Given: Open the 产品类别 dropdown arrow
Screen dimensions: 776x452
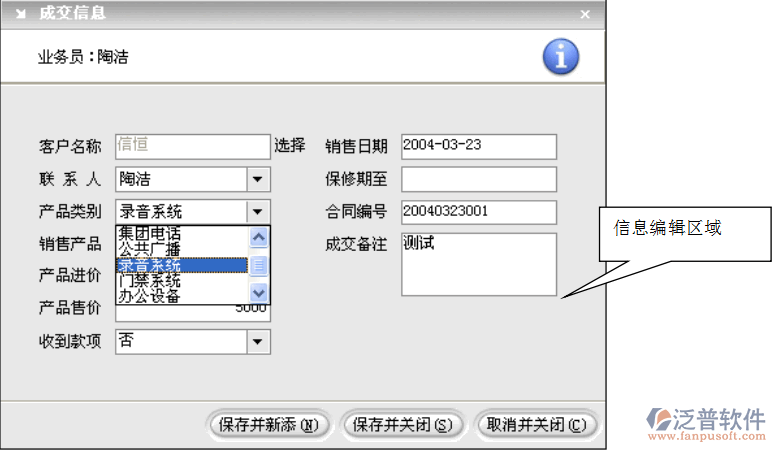Looking at the screenshot, I should click(258, 212).
